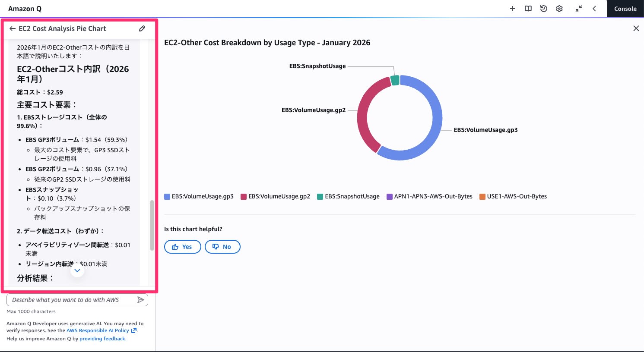Open the Console button

click(x=625, y=9)
